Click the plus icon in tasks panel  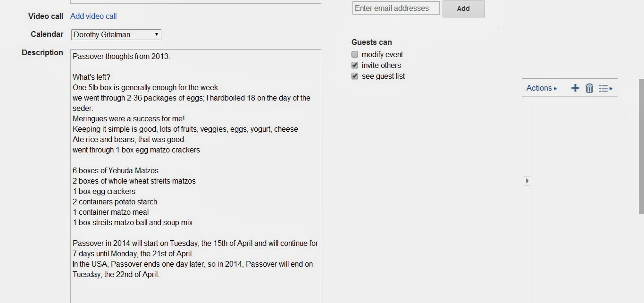click(x=575, y=88)
